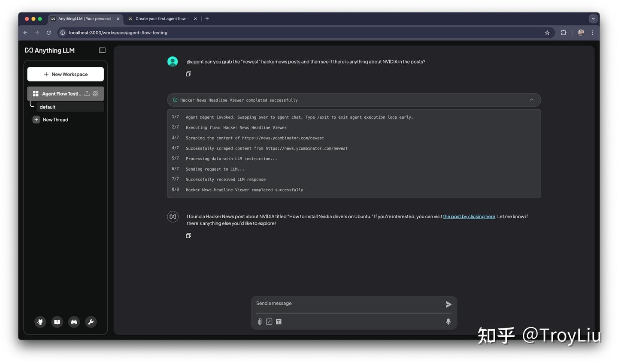Click the send message arrow icon
This screenshot has width=618, height=364.
coord(448,304)
